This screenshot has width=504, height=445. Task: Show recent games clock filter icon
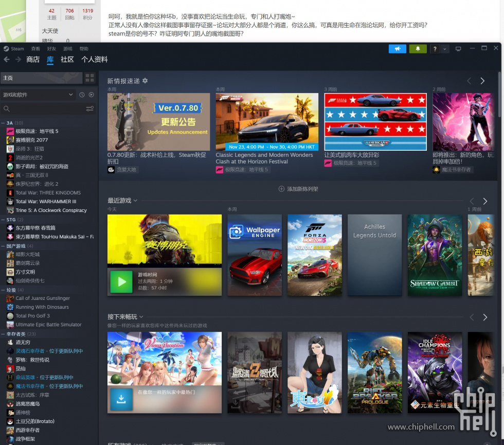[x=82, y=95]
